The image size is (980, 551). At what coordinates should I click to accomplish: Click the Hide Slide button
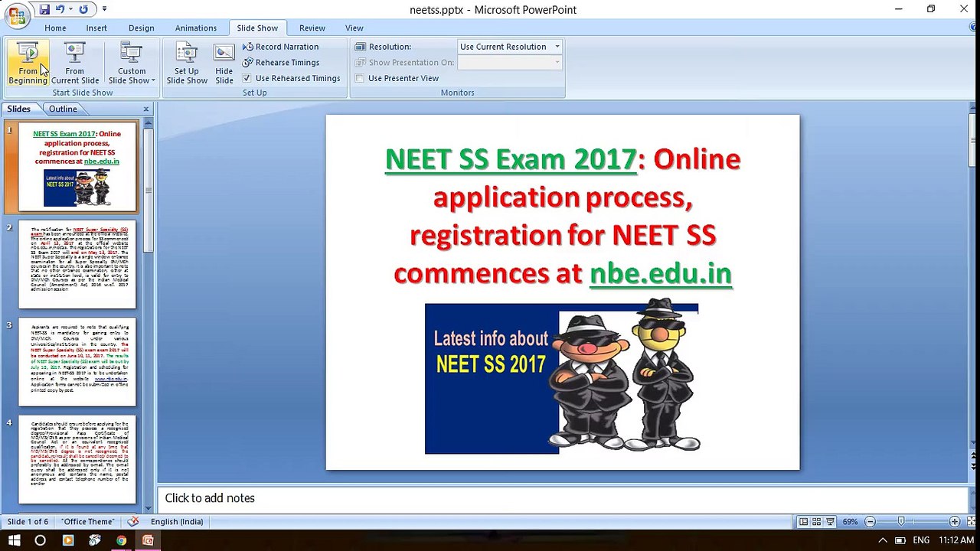pos(224,63)
